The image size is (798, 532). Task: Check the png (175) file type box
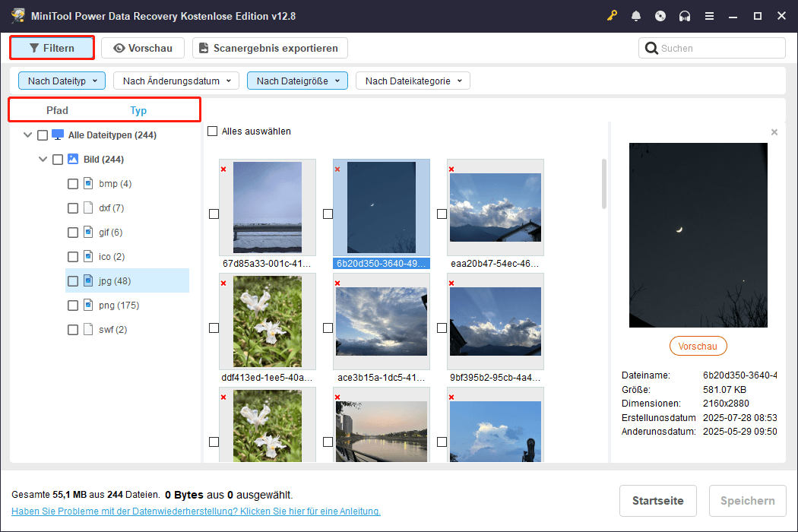[x=73, y=306]
